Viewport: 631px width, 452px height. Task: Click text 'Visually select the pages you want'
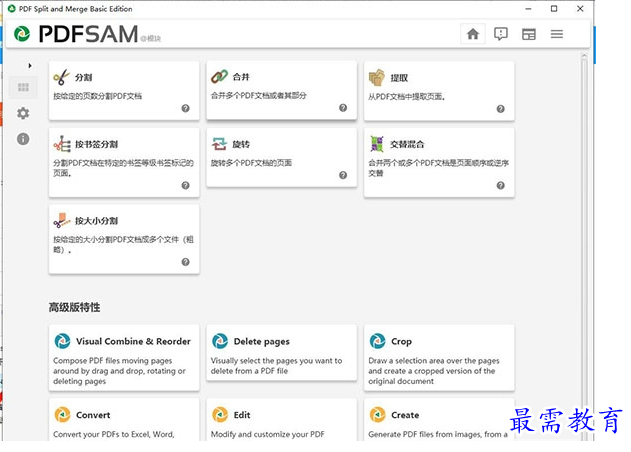tap(276, 361)
